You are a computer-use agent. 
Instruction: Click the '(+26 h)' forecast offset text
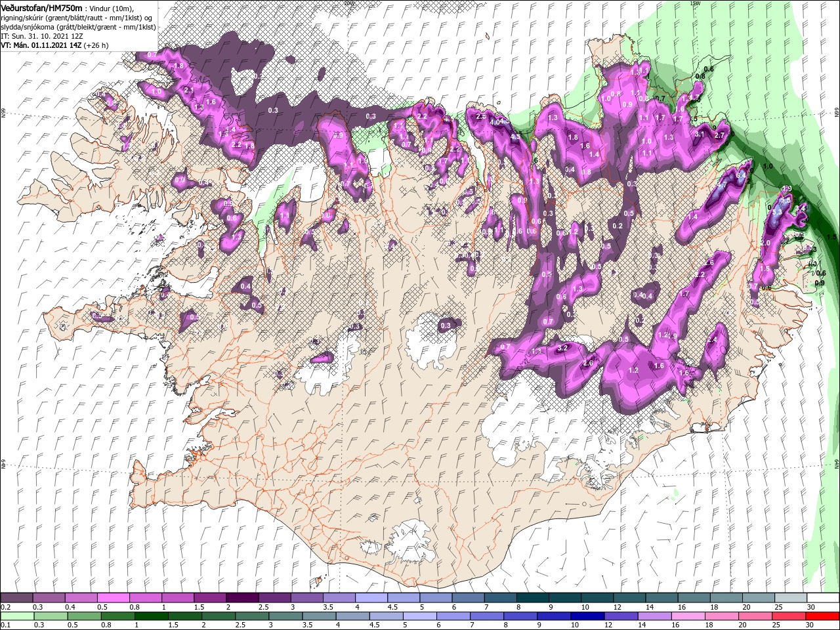click(x=96, y=45)
